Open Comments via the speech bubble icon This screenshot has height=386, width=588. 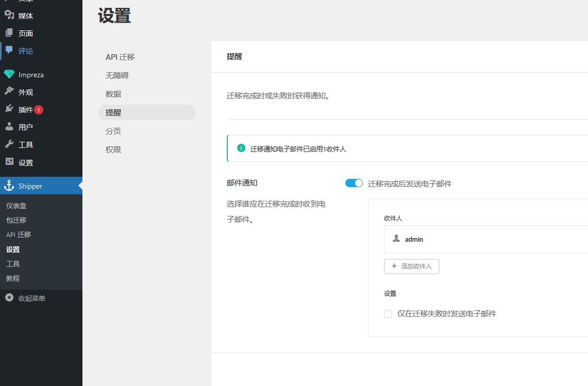coord(9,51)
